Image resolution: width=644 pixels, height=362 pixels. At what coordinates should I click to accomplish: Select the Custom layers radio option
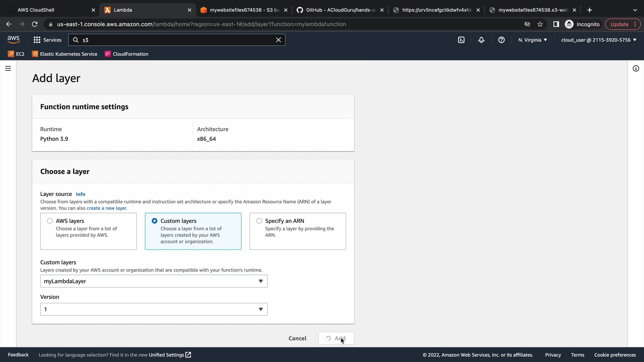tap(155, 221)
